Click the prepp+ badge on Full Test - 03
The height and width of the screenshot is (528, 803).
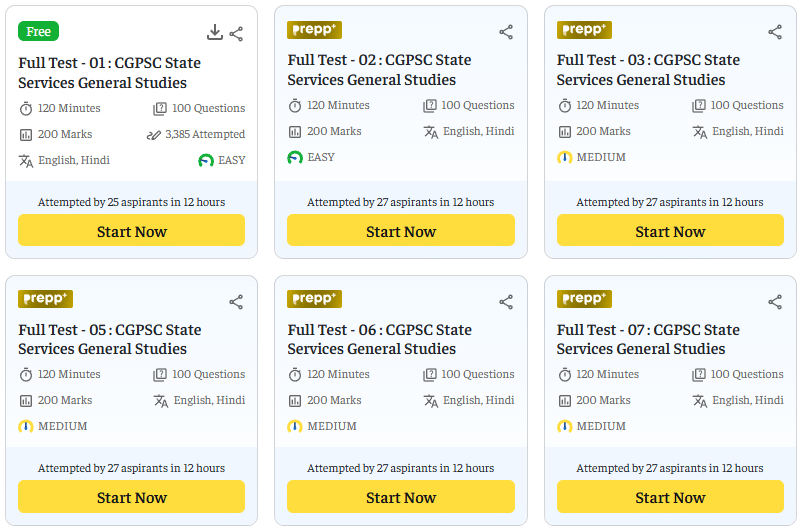584,30
